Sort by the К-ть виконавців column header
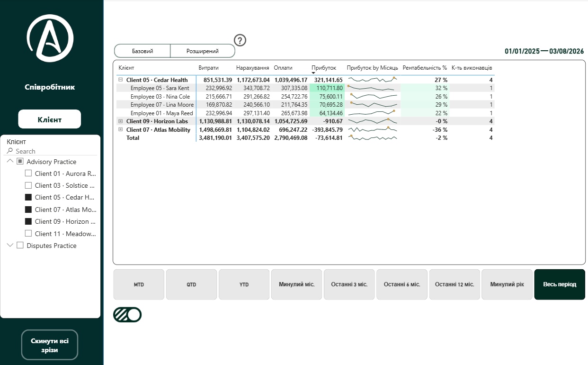 pyautogui.click(x=472, y=68)
